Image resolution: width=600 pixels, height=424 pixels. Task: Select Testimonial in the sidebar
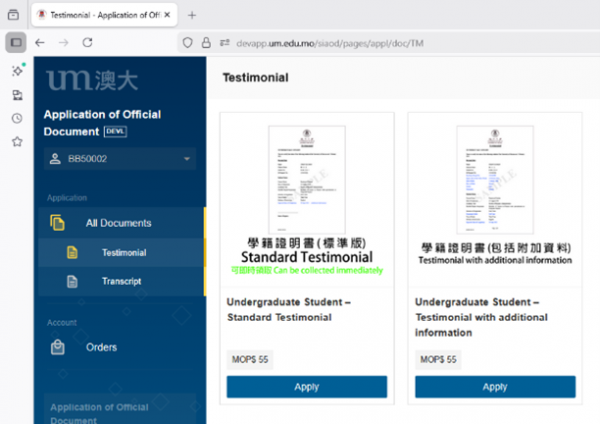[x=123, y=253]
